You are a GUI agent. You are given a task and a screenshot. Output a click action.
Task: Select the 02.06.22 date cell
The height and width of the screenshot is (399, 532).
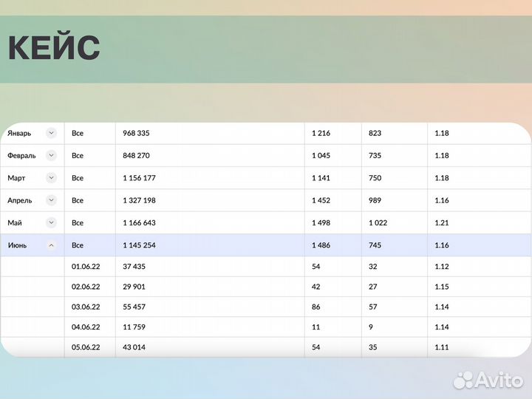tap(86, 287)
